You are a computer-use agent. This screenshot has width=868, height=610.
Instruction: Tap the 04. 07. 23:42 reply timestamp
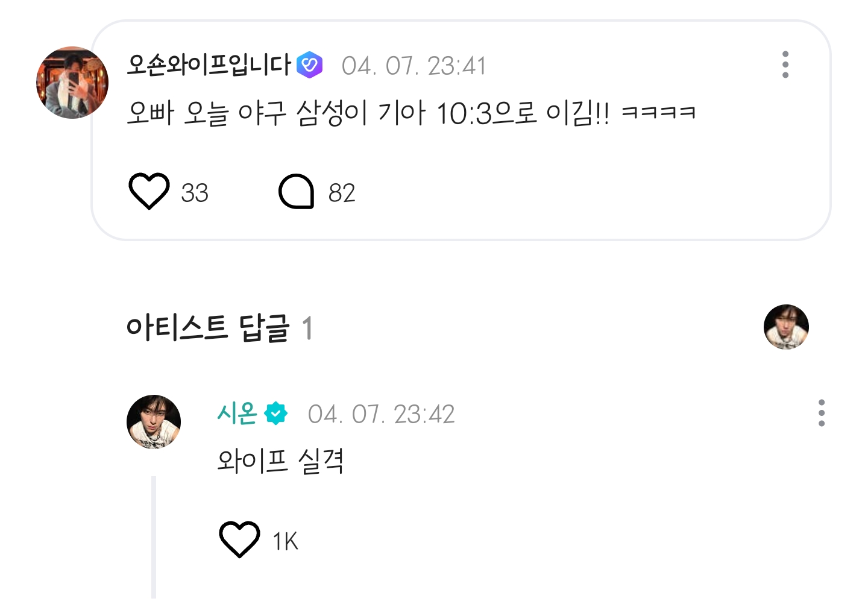point(381,414)
